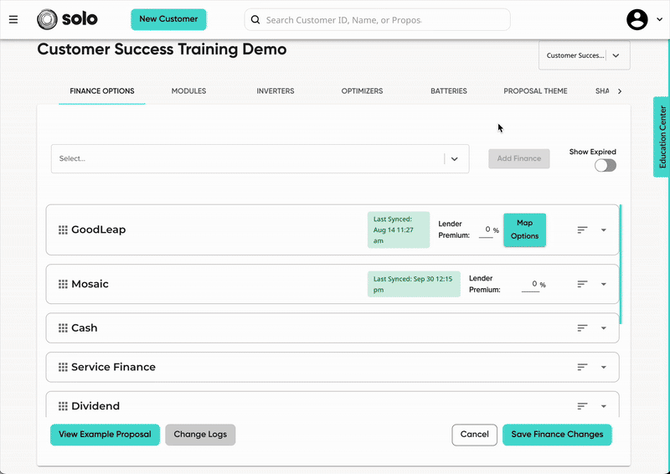The width and height of the screenshot is (670, 474).
Task: Open the Education Center side panel
Action: (661, 137)
